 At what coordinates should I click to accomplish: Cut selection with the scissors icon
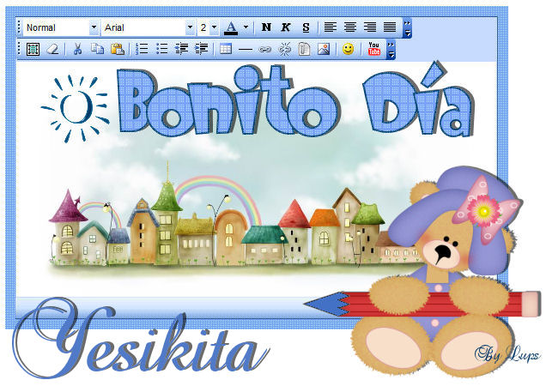[77, 49]
